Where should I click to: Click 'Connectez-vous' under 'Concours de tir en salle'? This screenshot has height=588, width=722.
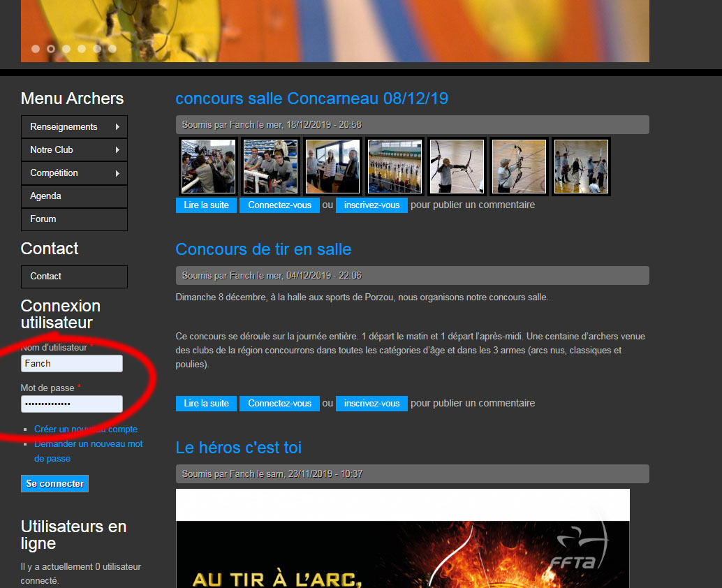point(279,404)
